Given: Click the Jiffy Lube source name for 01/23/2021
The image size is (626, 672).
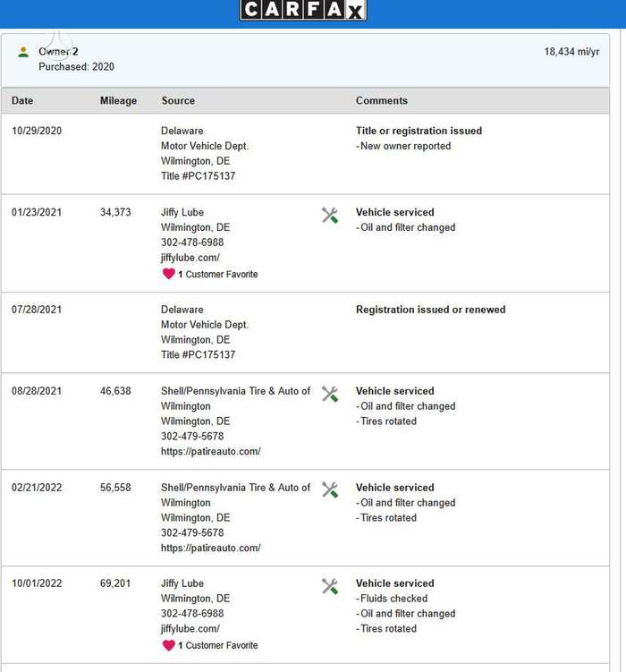Looking at the screenshot, I should point(182,212).
